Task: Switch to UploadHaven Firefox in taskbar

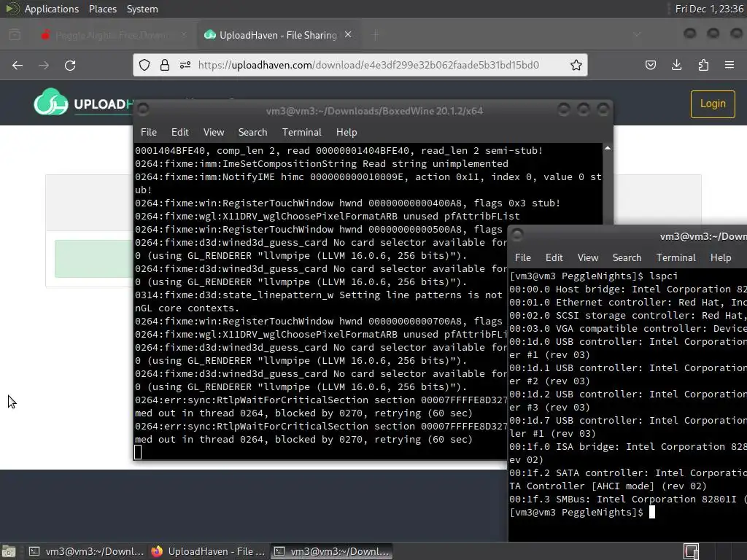Action: tap(208, 551)
